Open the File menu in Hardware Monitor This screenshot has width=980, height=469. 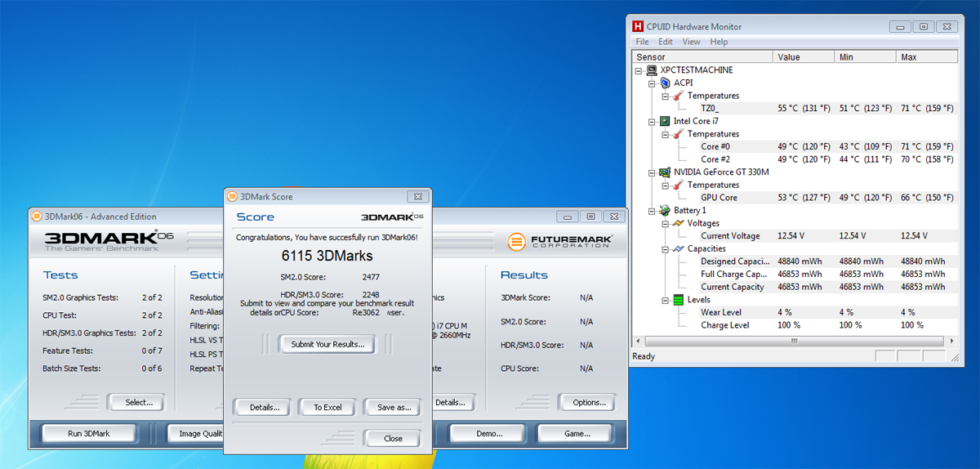pos(642,42)
